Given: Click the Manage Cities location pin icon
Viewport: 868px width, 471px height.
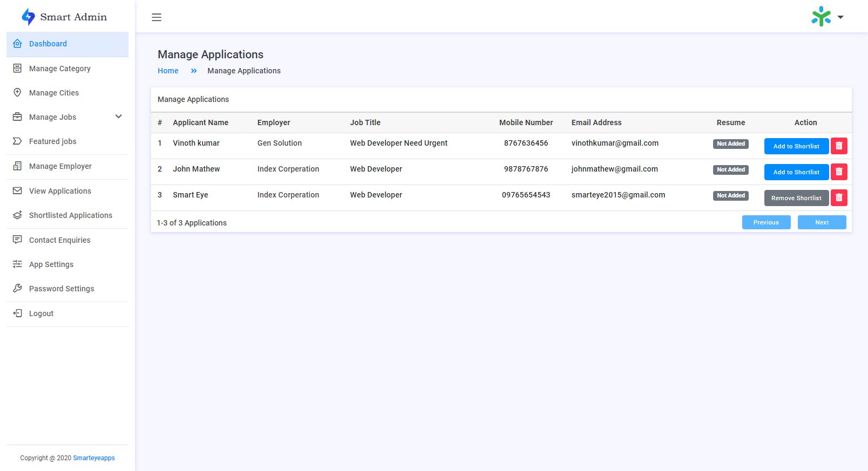Looking at the screenshot, I should tap(17, 93).
